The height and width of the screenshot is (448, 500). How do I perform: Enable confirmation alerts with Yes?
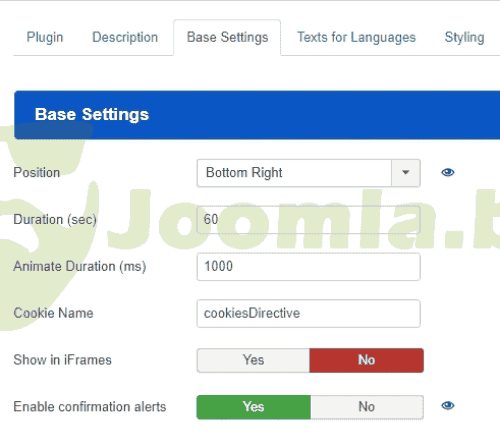[253, 407]
